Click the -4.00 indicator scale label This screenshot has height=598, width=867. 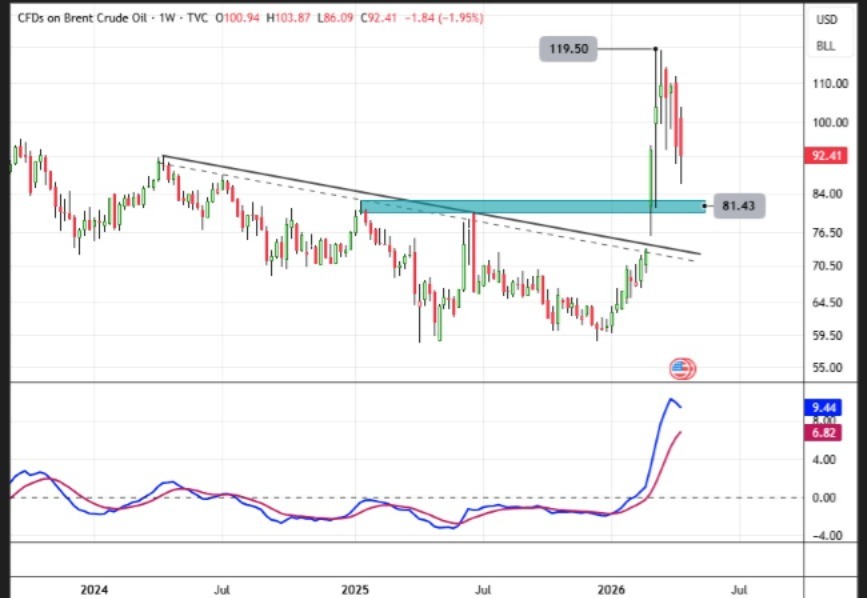point(826,535)
